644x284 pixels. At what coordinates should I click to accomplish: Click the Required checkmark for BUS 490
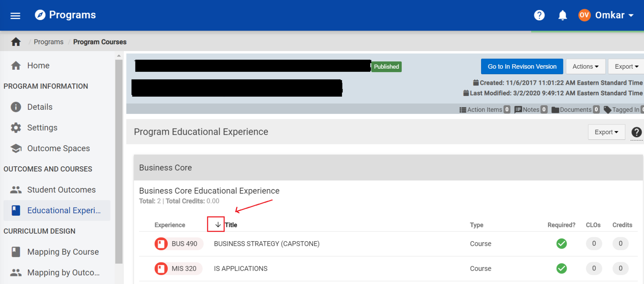pyautogui.click(x=562, y=244)
